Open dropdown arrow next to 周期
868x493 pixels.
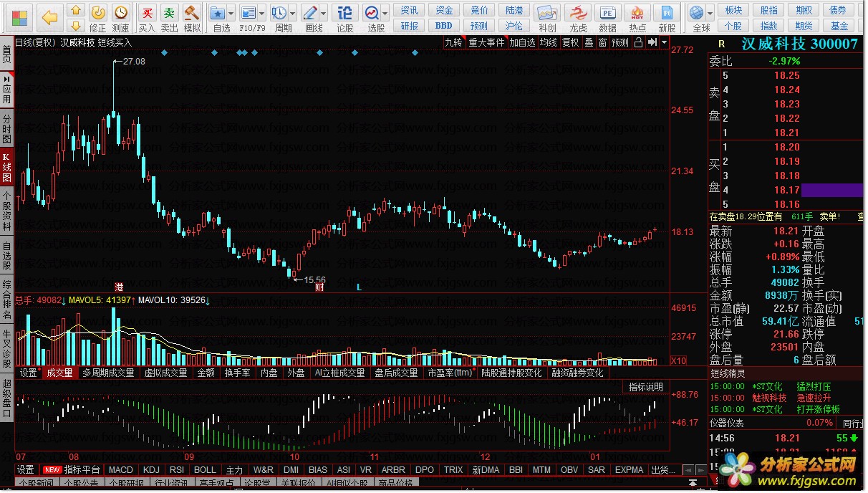coord(292,13)
